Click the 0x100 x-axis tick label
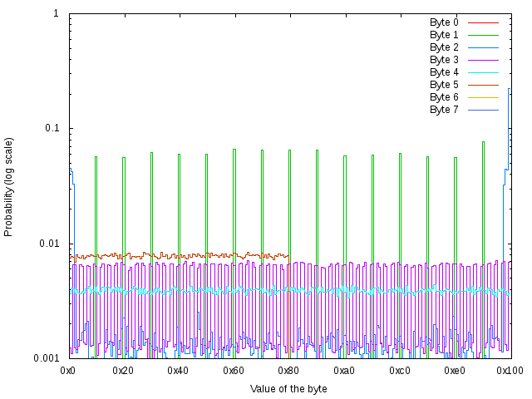The width and height of the screenshot is (532, 399). [x=509, y=371]
